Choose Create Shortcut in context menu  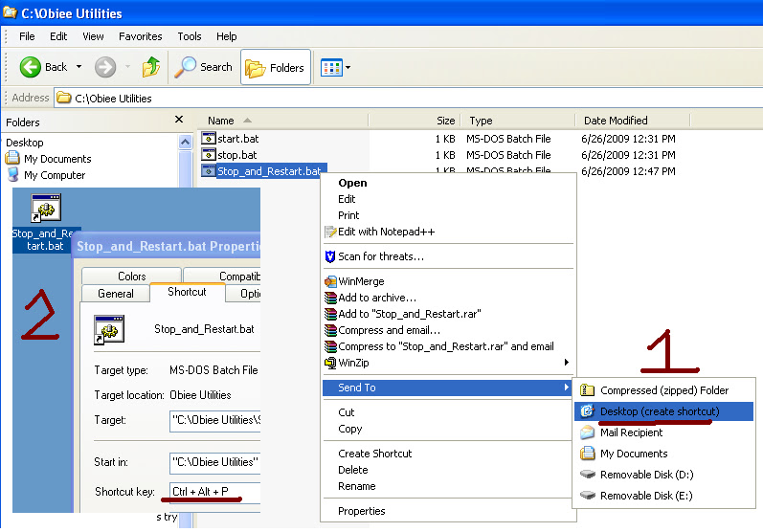point(374,454)
